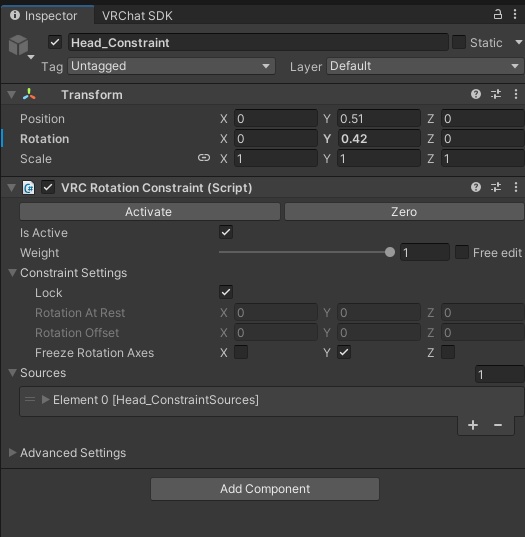Click the Position X field
525x537 pixels.
point(276,118)
